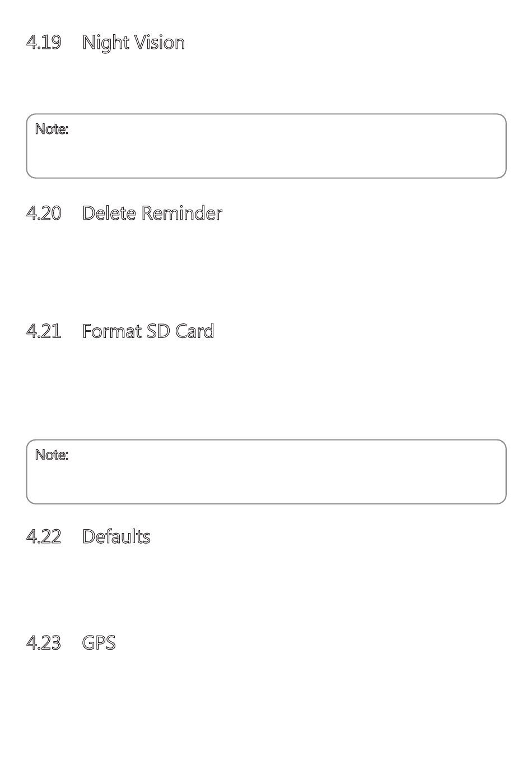Click right border of the second Note box
The image size is (532, 769).
pos(506,472)
